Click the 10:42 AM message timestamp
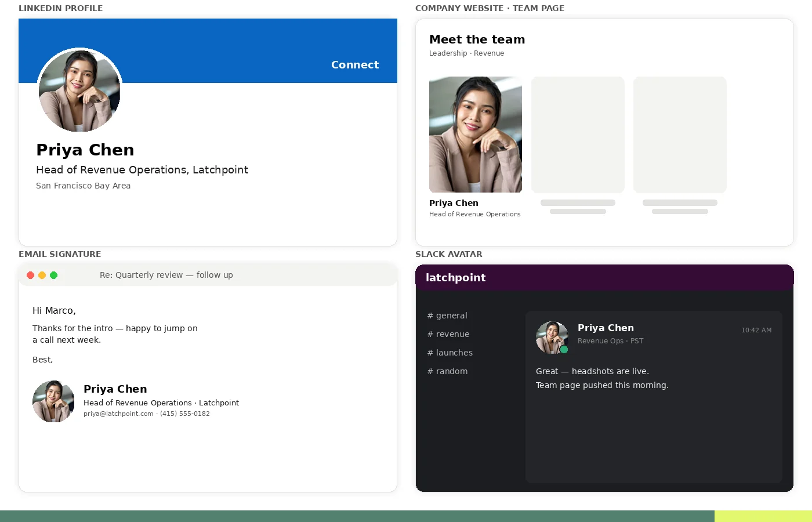Screen dimensions: 812x522 coord(756,330)
